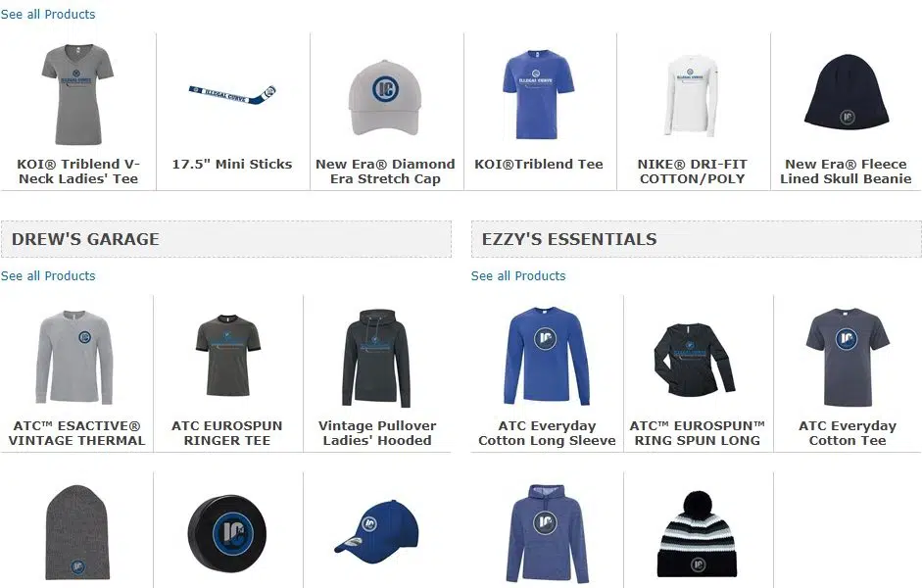This screenshot has width=922, height=588.
Task: Select the 17.5" Mini Sticks product image
Action: (232, 94)
